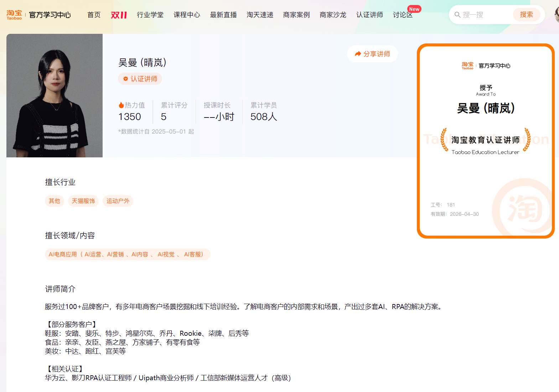Click the 授予 Award To certificate text
Viewport: 559px width, 392px height.
[486, 90]
